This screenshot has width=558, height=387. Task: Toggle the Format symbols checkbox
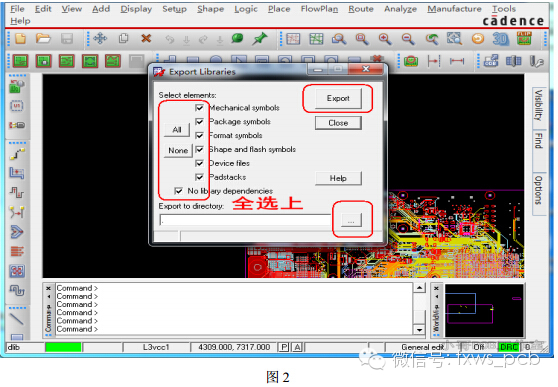tap(199, 135)
